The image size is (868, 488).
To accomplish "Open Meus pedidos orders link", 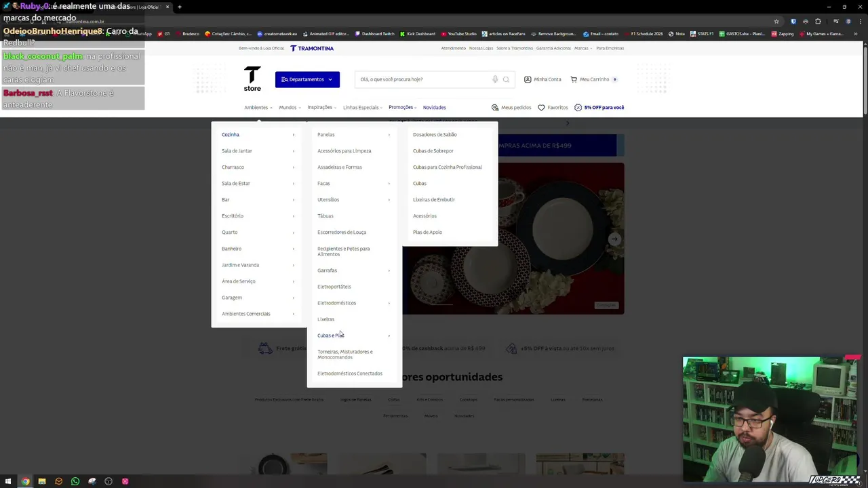I will (511, 107).
